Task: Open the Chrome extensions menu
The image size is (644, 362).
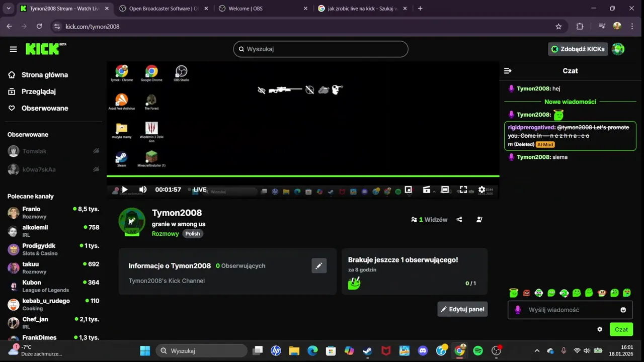Action: click(580, 27)
